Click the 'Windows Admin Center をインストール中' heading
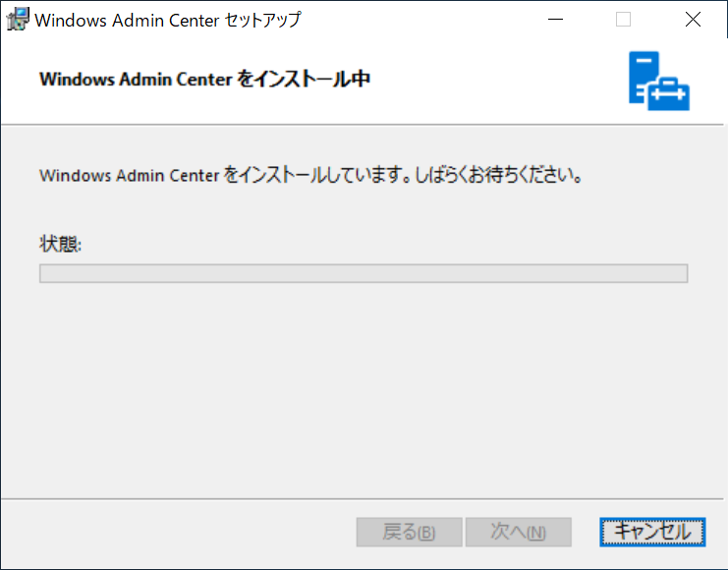This screenshot has width=728, height=570. click(x=204, y=79)
